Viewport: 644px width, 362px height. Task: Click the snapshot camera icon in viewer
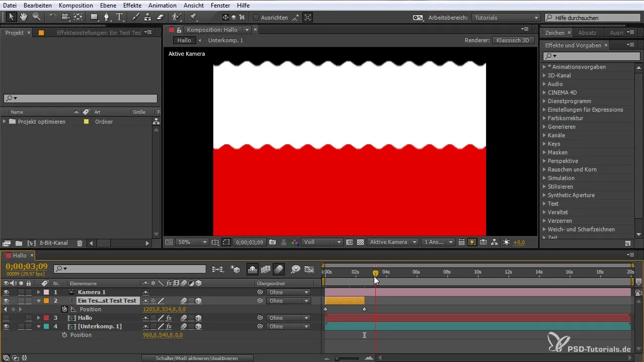(x=272, y=242)
